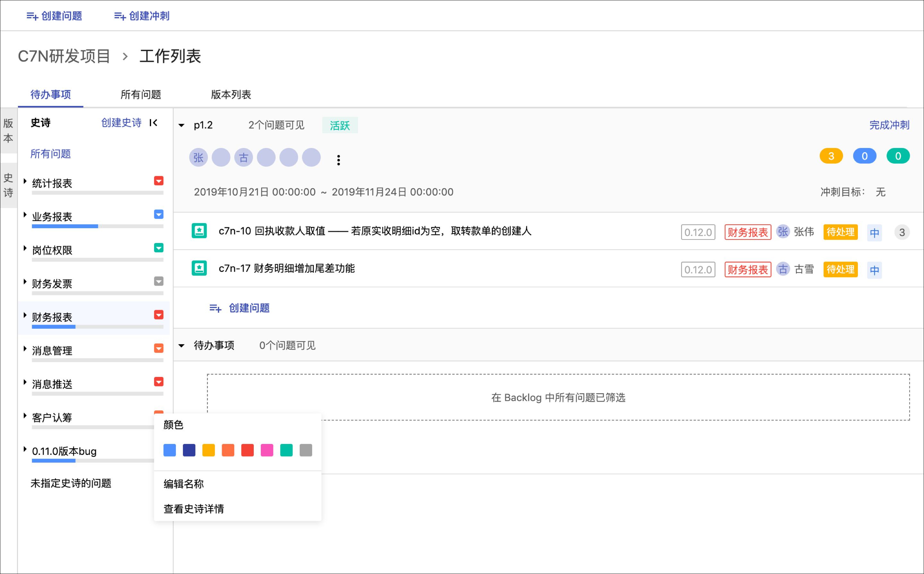The width and height of the screenshot is (924, 574).
Task: Expand the 岗位权限 epic tree item
Action: click(25, 248)
